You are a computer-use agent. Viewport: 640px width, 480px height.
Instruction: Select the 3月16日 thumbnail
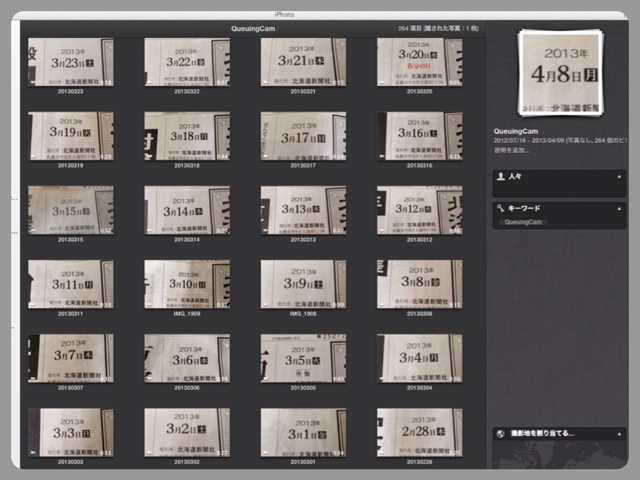(420, 136)
